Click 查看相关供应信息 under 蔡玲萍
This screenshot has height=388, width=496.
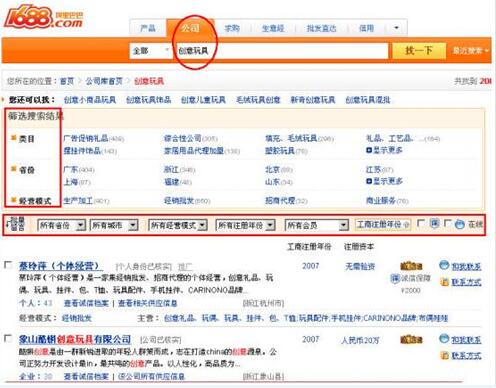click(148, 303)
